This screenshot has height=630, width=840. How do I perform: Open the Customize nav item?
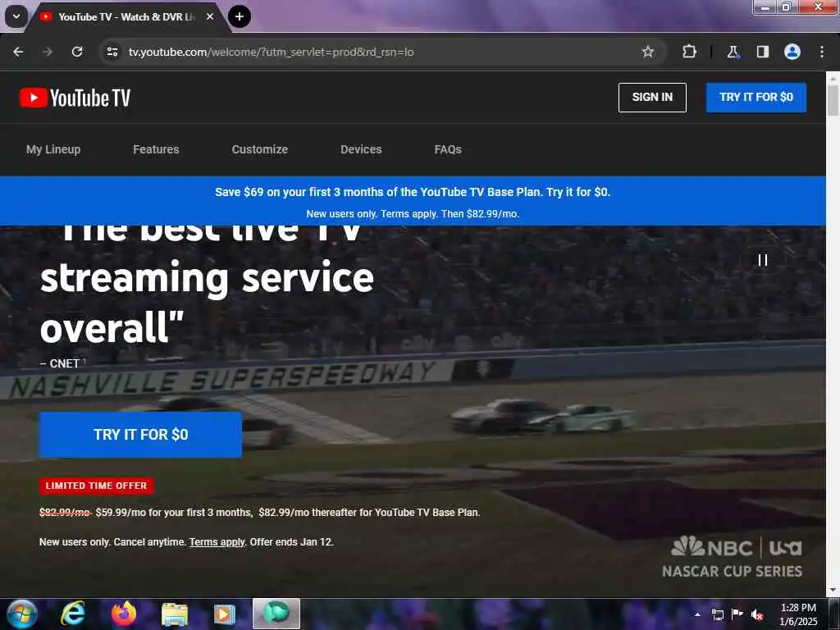click(x=260, y=149)
